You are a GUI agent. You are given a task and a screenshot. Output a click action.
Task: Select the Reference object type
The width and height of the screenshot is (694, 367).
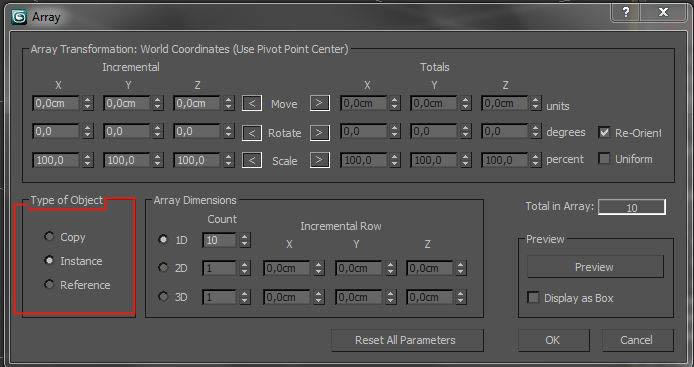click(x=49, y=284)
